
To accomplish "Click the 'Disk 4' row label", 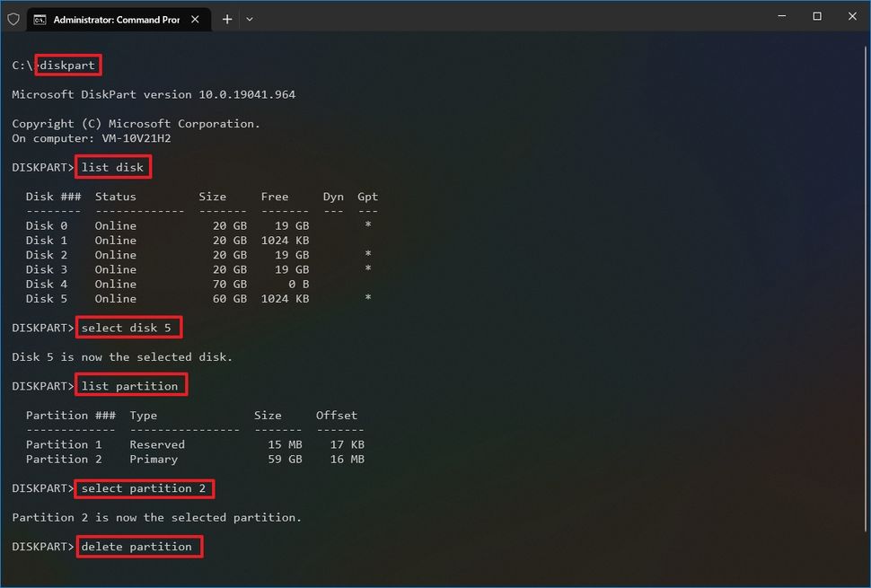I will (x=47, y=284).
